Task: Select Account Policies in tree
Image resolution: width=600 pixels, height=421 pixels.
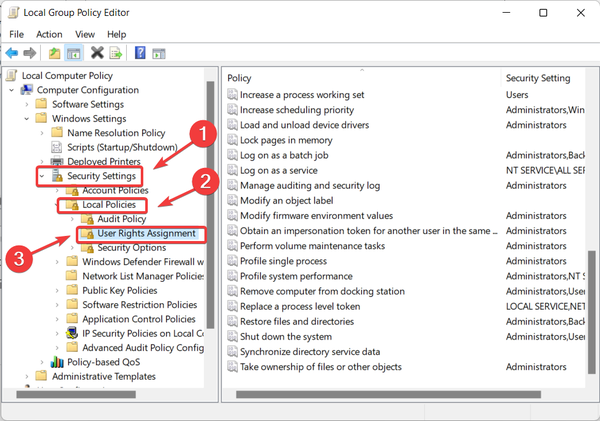Action: [x=115, y=190]
